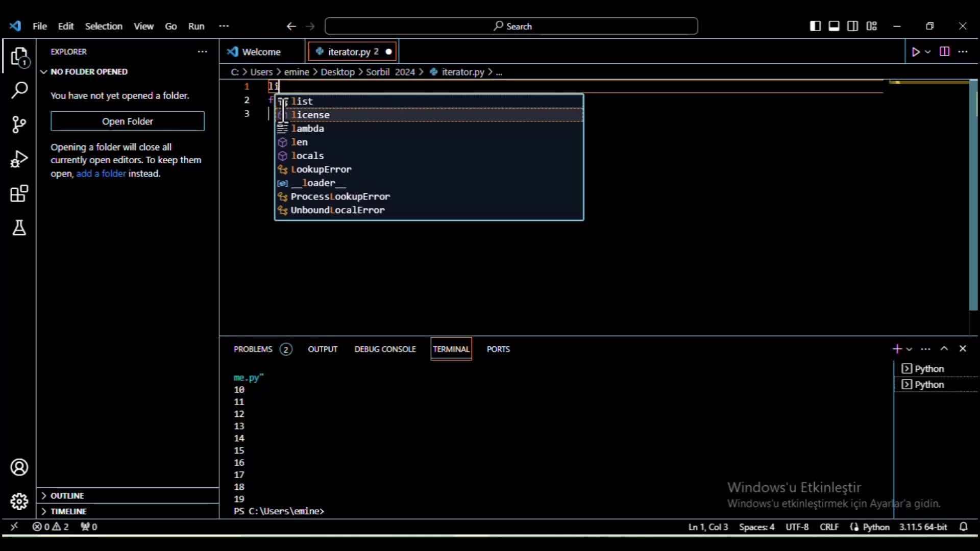Switch to OUTPUT panel tab

click(x=323, y=349)
